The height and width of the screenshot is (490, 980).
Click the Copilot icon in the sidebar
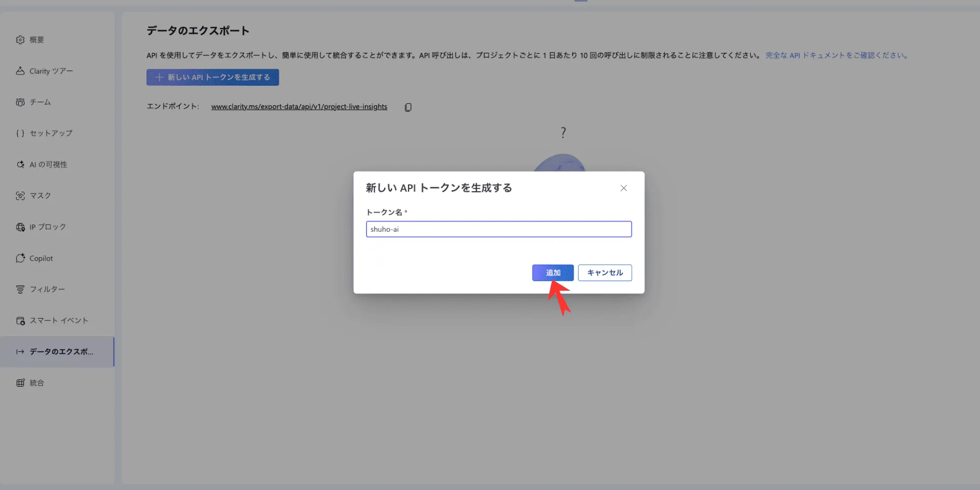[x=20, y=258]
